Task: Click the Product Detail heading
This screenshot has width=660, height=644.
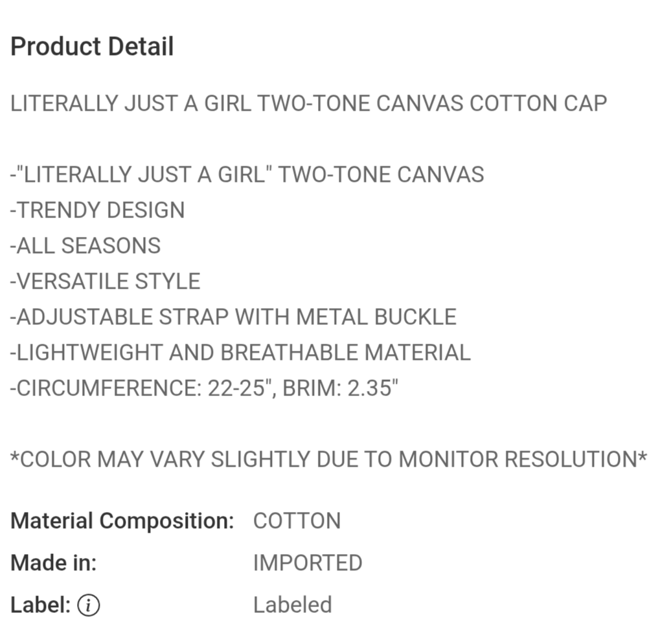Action: coord(92,47)
